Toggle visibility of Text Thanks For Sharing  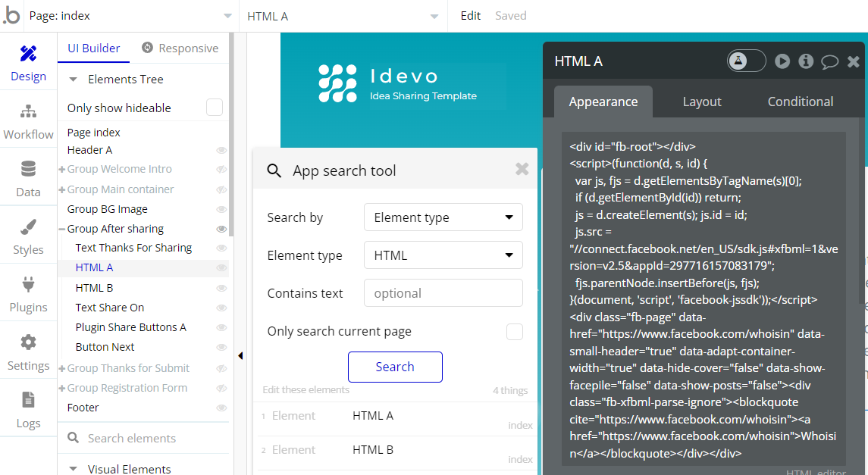pyautogui.click(x=221, y=248)
